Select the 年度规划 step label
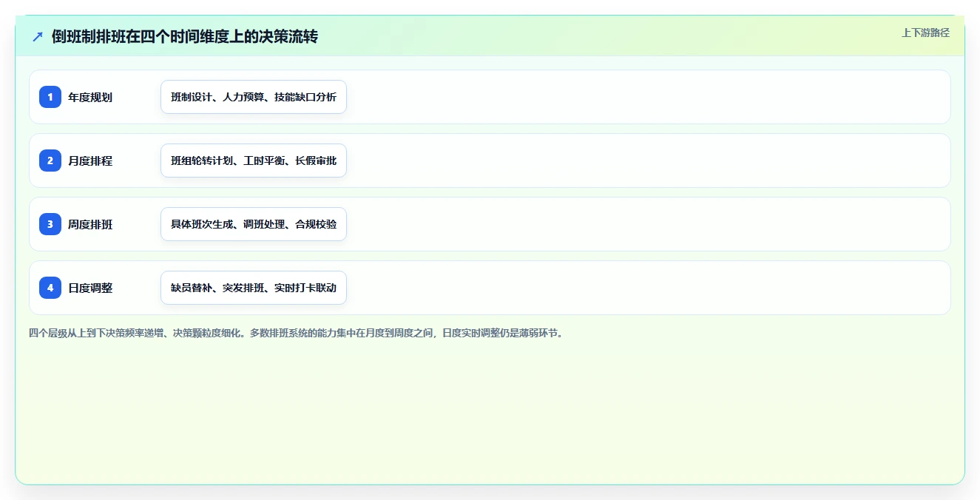 [90, 97]
